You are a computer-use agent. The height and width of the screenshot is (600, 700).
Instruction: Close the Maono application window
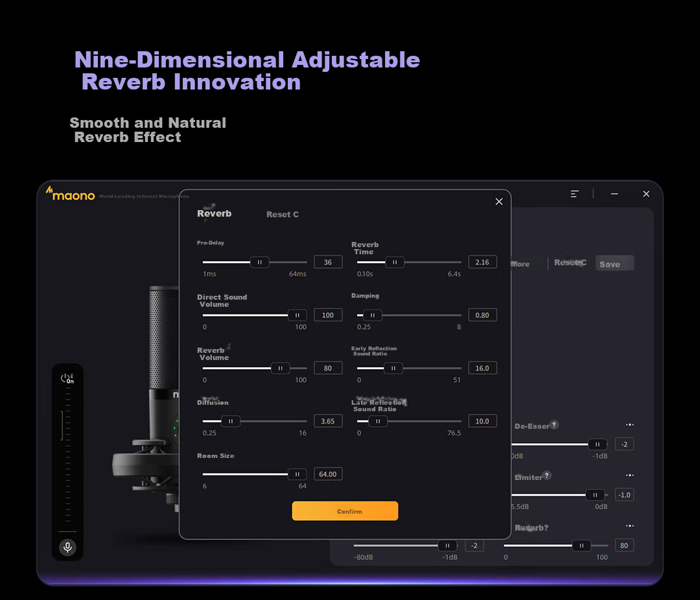point(646,194)
